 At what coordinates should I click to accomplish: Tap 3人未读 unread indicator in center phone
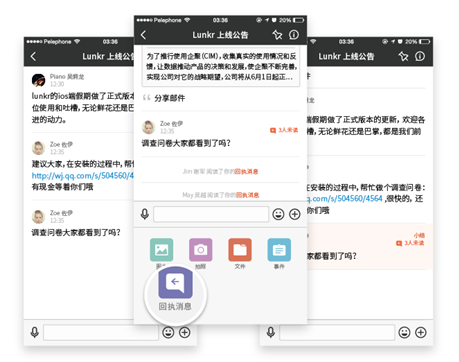pyautogui.click(x=284, y=130)
